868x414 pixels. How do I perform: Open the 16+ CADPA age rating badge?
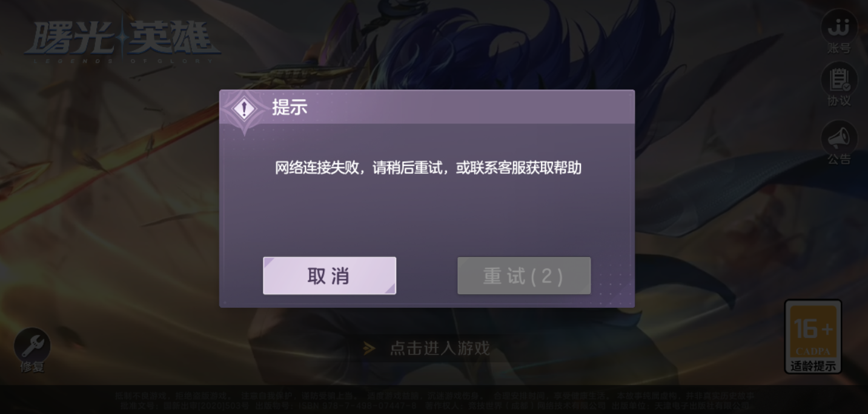(x=813, y=332)
